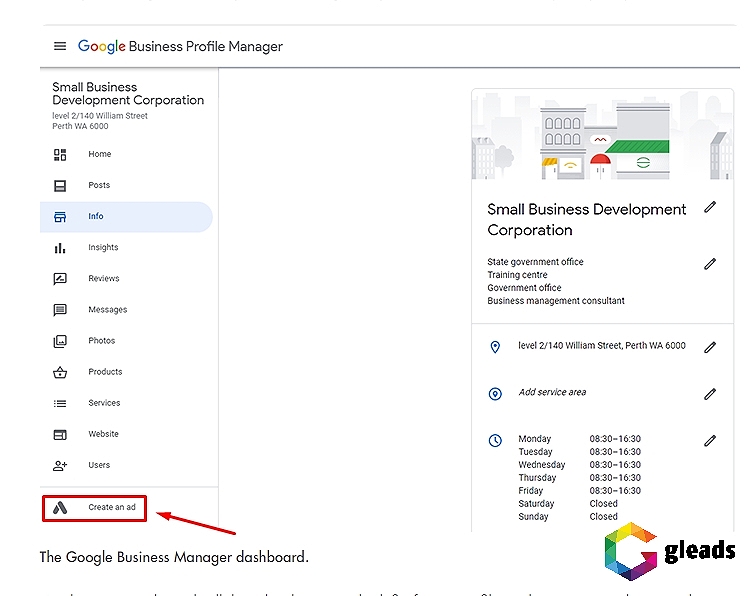
Task: Open the Home menu item
Action: 99,155
